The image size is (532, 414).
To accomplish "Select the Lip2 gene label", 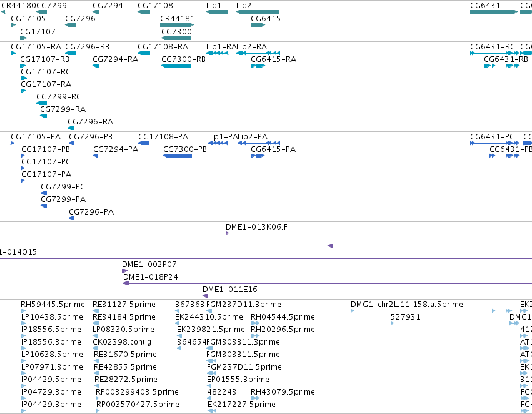I will pos(244,6).
